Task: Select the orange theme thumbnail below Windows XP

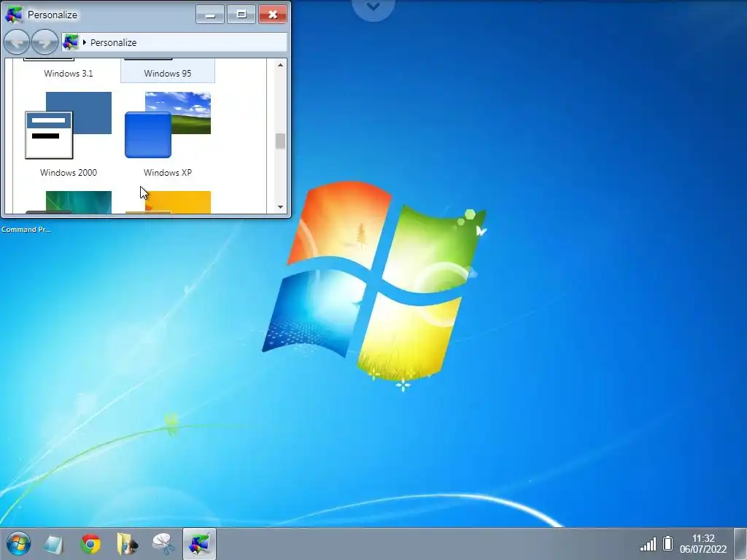Action: (x=168, y=203)
